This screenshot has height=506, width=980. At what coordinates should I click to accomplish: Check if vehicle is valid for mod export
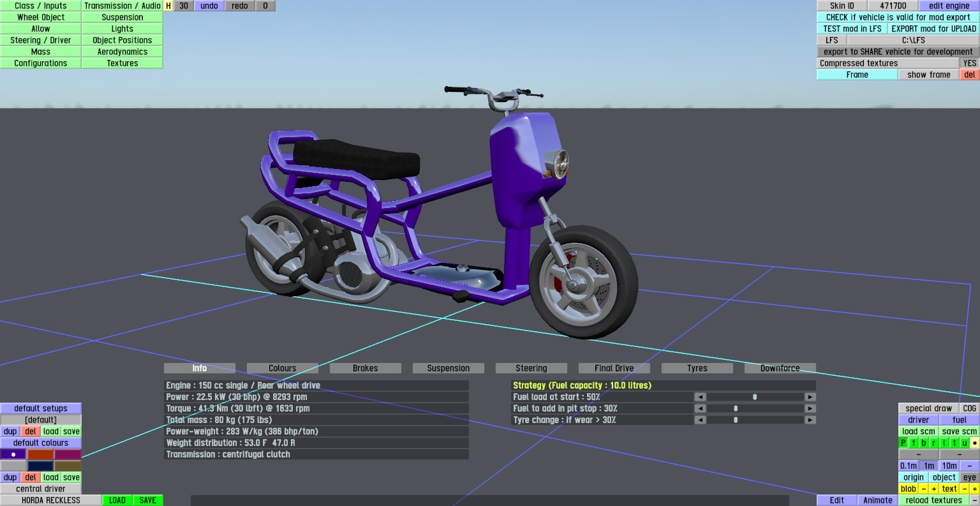click(x=898, y=17)
